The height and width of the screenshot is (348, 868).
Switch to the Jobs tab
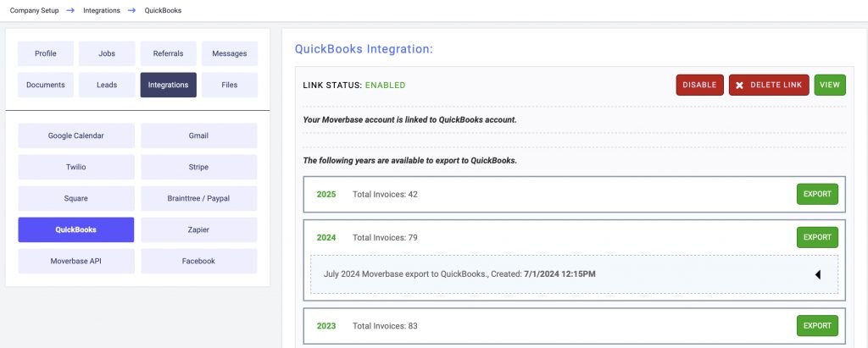click(x=107, y=53)
